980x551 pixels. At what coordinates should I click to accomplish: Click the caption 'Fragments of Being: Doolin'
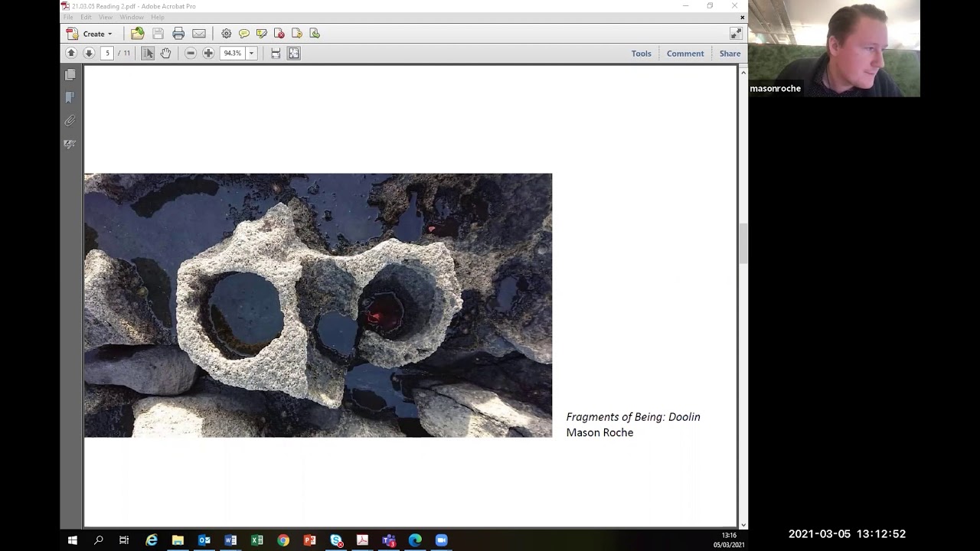(x=633, y=417)
